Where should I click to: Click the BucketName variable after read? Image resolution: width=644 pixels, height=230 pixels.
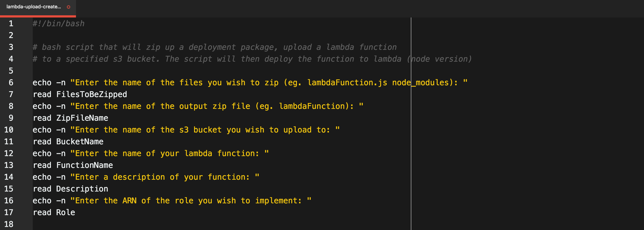pos(80,142)
